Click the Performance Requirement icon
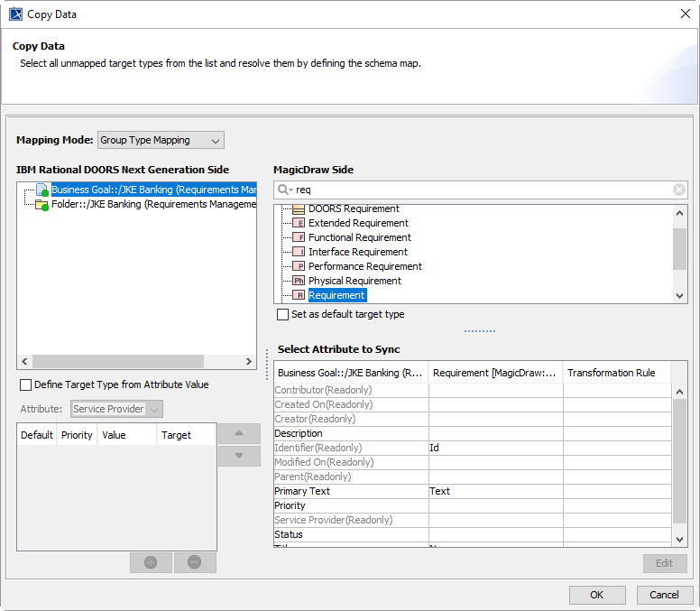 coord(299,266)
